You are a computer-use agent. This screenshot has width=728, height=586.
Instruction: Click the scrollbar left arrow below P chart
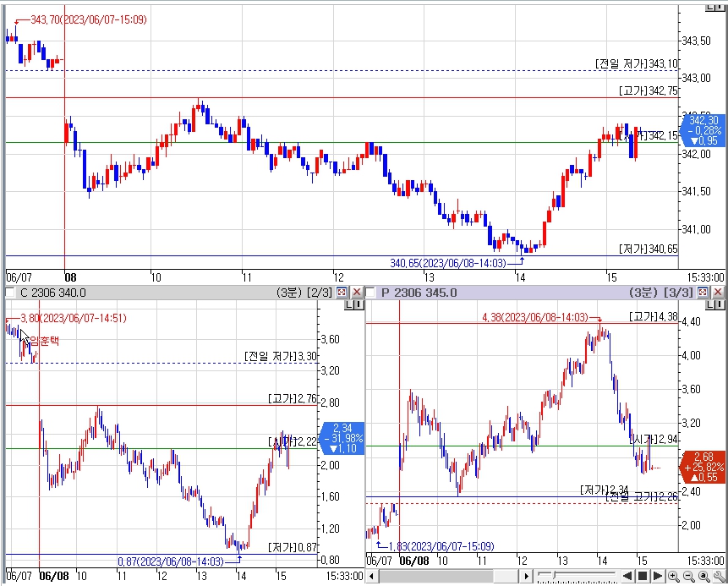tap(371, 576)
